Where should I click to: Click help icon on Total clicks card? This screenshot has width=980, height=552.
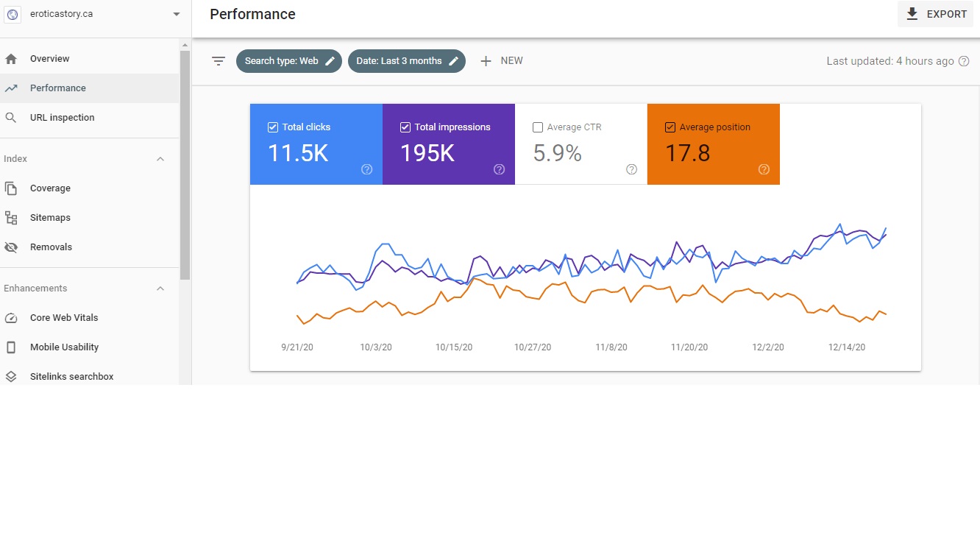367,169
